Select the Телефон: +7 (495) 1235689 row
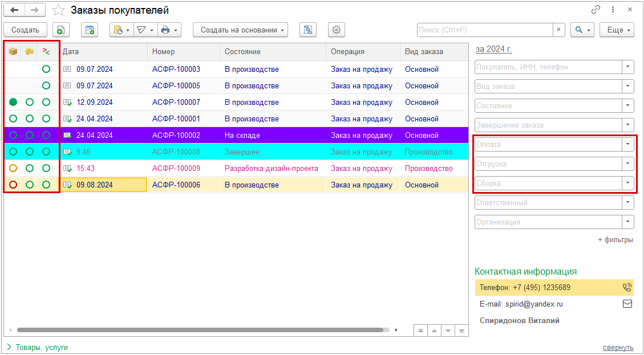Viewport: 644px width, 355px height. tap(554, 288)
